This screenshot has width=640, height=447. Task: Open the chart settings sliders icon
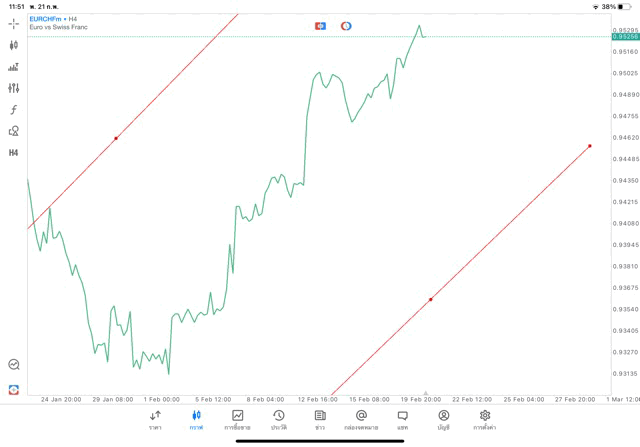(x=14, y=88)
